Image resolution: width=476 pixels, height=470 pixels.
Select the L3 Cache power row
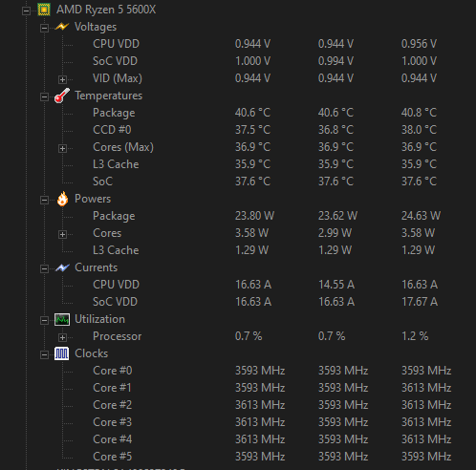[116, 250]
